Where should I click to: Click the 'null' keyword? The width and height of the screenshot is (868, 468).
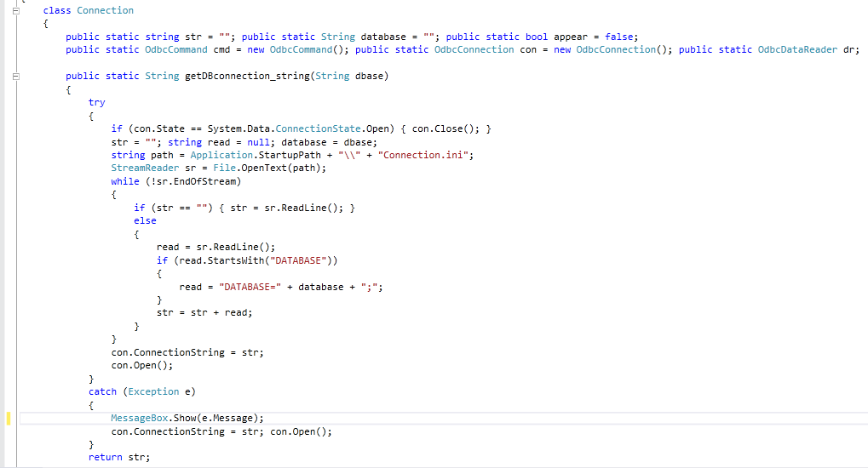point(258,142)
